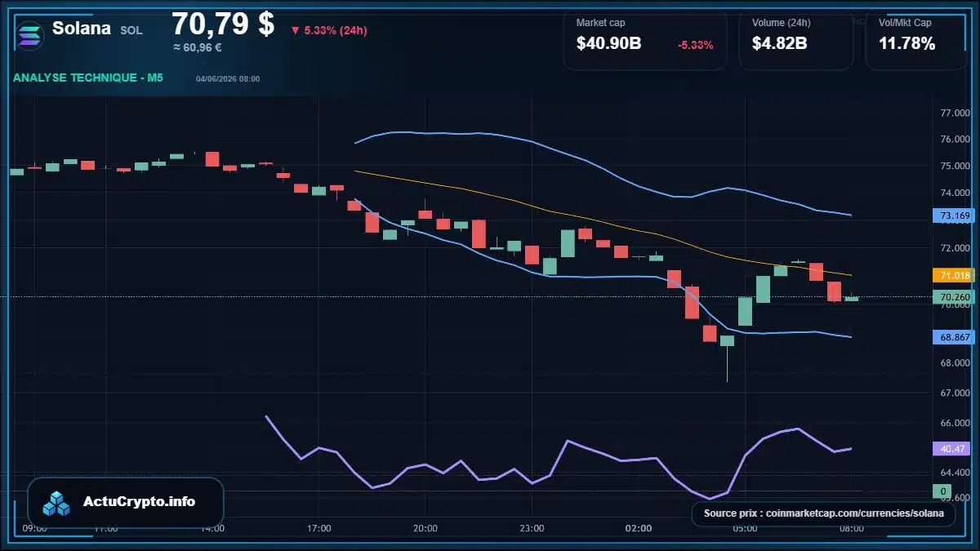Viewport: 980px width, 551px height.
Task: Click the 75.000 price axis label
Action: 954,167
